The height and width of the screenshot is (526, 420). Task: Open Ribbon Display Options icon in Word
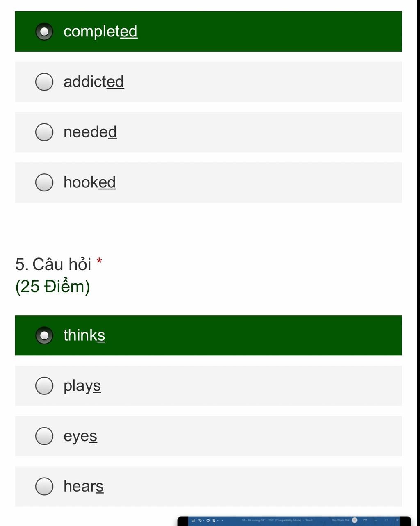(365, 520)
